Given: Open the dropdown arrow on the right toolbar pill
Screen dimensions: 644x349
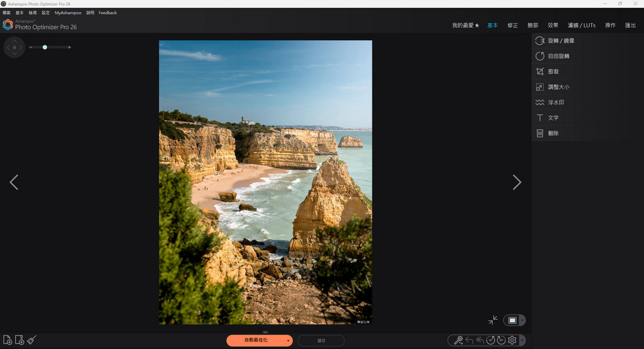Looking at the screenshot, I should 523,340.
